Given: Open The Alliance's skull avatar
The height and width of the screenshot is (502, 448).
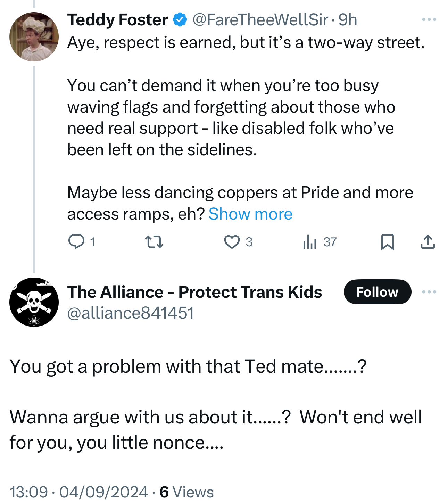Looking at the screenshot, I should point(34,302).
